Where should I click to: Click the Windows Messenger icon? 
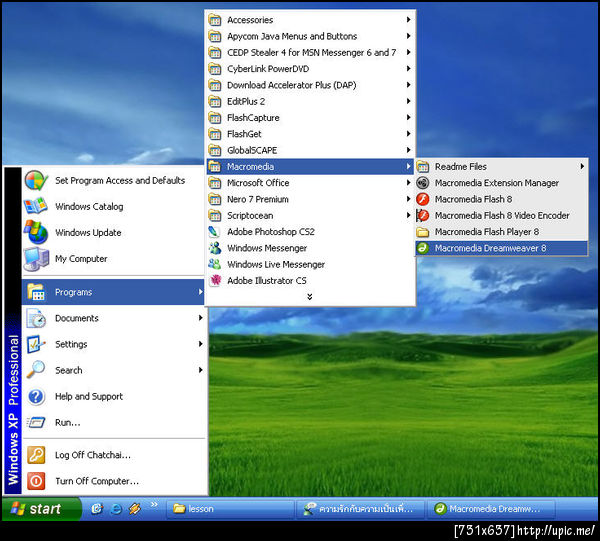(x=214, y=248)
